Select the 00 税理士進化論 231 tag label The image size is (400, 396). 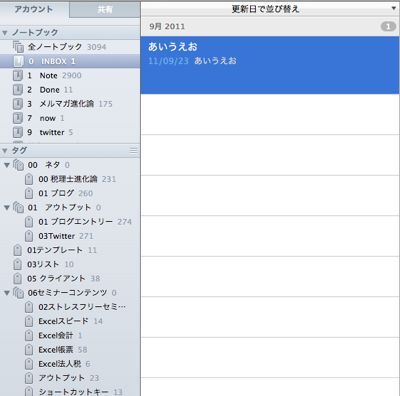(77, 179)
